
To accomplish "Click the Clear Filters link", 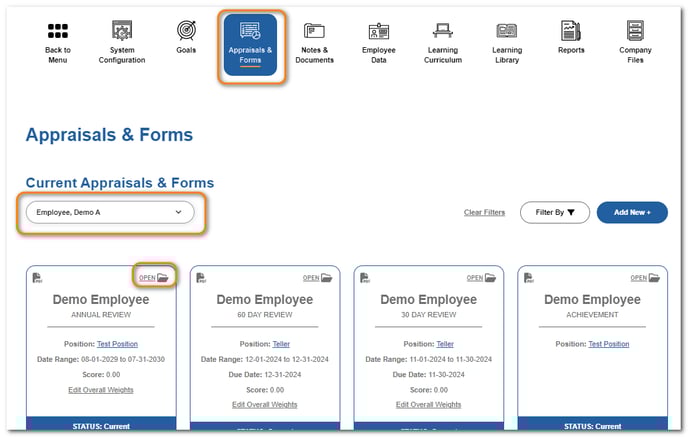I will click(484, 212).
